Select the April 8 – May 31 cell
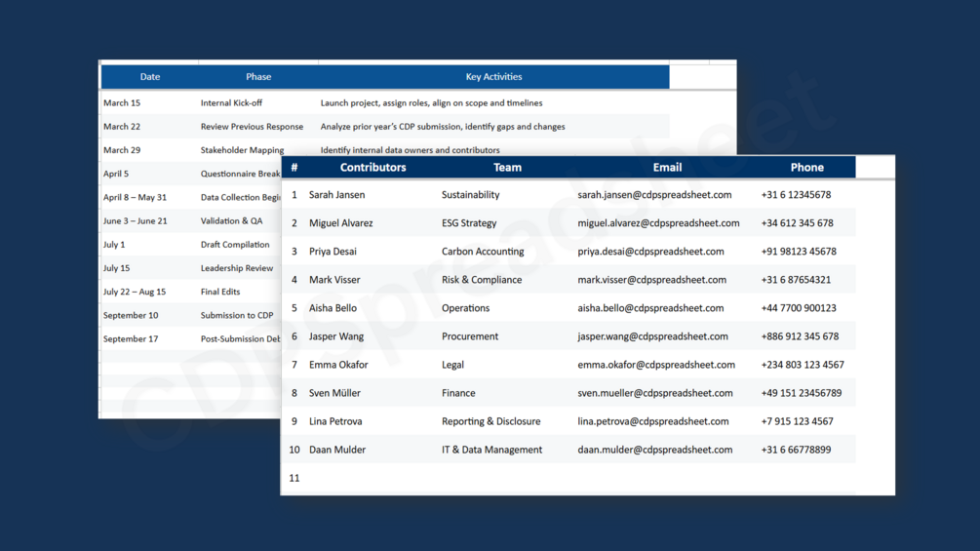980x551 pixels. 135,197
